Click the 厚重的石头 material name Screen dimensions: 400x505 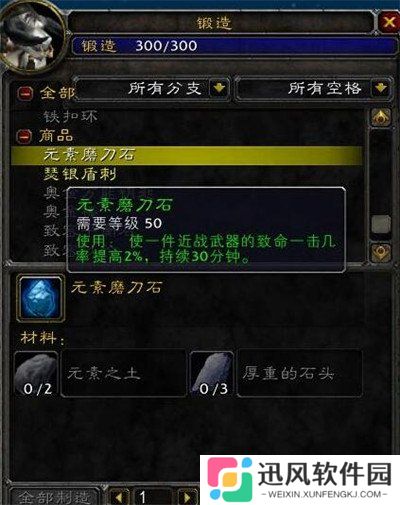(288, 373)
